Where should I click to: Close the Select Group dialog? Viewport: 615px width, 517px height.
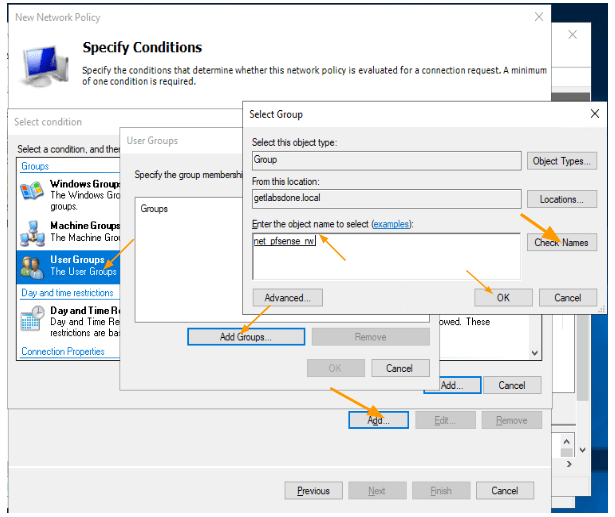coord(595,114)
